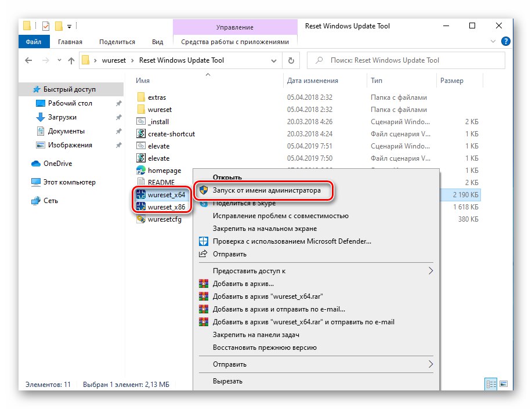532x409 pixels.
Task: Click the Microsoft Defender scan icon
Action: (204, 241)
